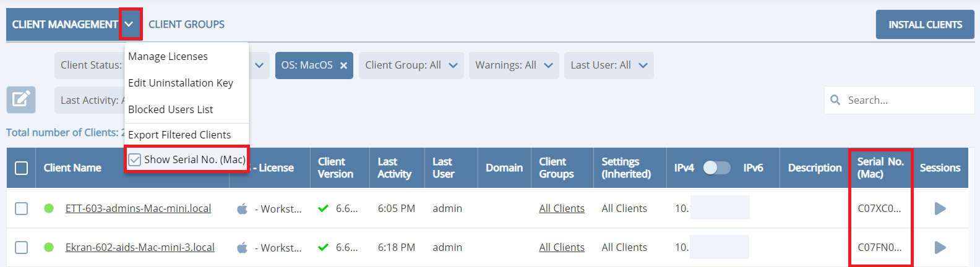Click the search magnifier icon
The height and width of the screenshot is (267, 980).
click(x=835, y=100)
